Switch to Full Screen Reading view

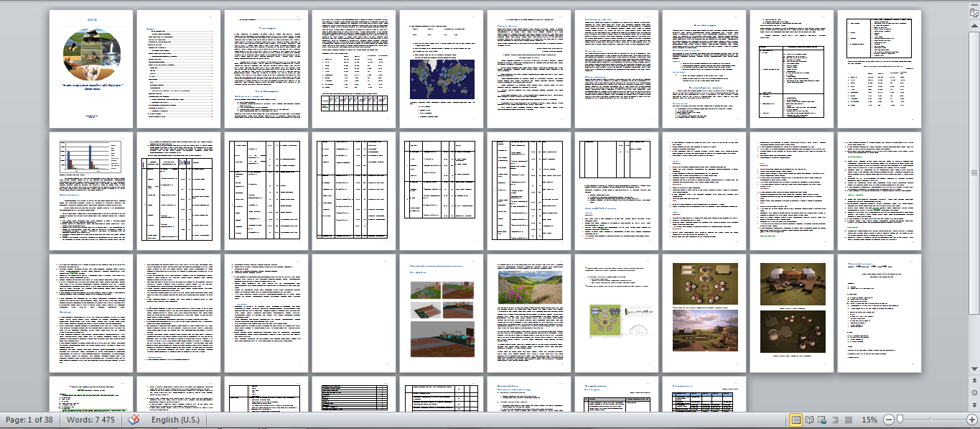pos(810,420)
